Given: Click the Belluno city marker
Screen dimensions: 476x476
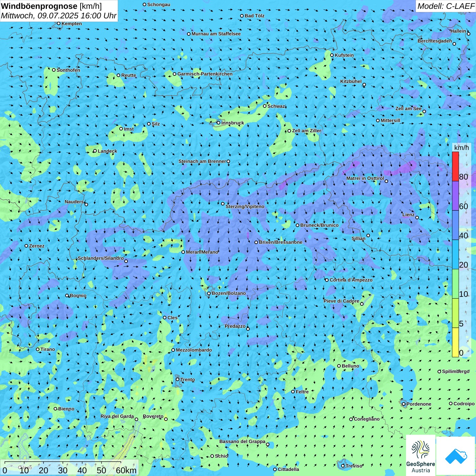Looking at the screenshot, I should 339,366.
